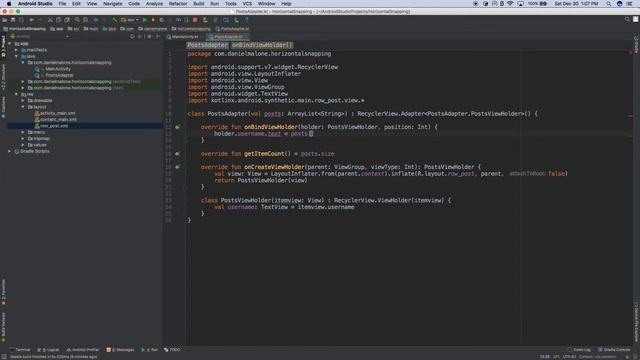The width and height of the screenshot is (640, 360).
Task: Click the Open folder toolbar icon
Action: pos(5,20)
